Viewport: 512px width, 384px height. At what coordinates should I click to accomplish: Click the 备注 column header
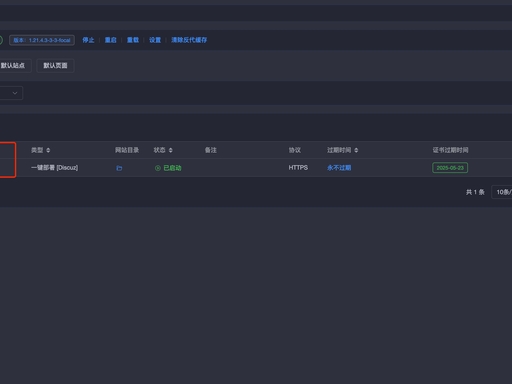tap(211, 150)
